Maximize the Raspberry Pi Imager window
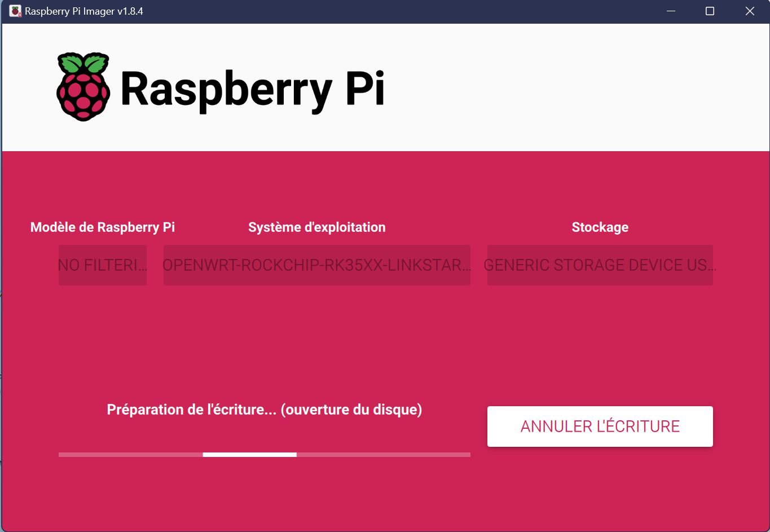Screen dimensions: 770x532 pyautogui.click(x=710, y=11)
